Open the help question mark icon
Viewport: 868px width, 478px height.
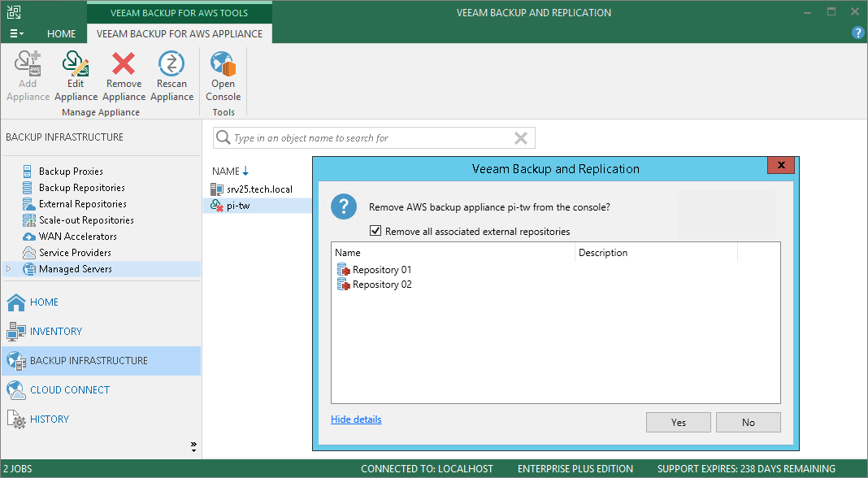click(x=857, y=33)
